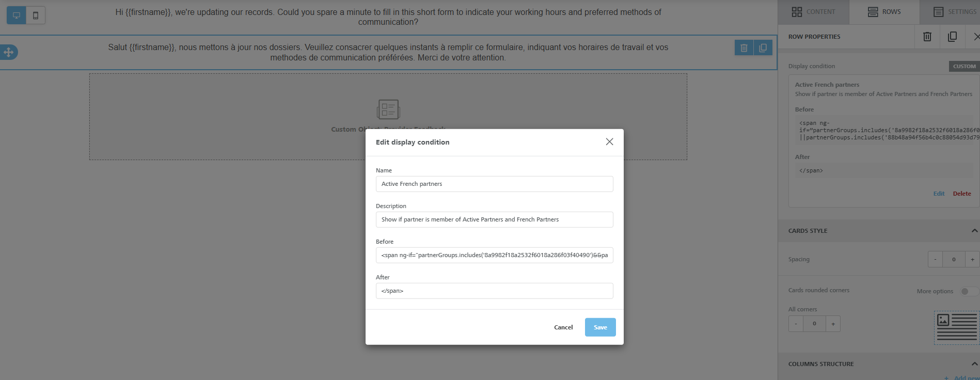Switch to desktop preview mode

click(x=17, y=15)
